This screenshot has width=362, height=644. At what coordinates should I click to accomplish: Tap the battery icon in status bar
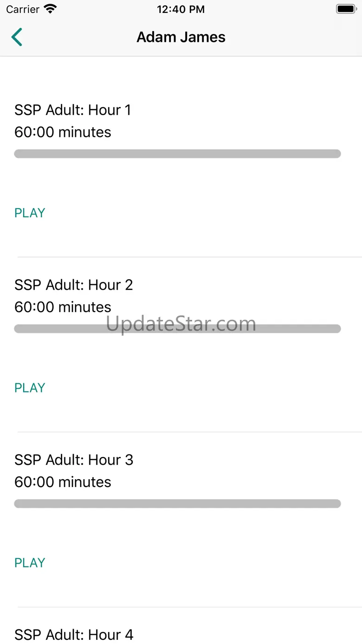(x=345, y=9)
